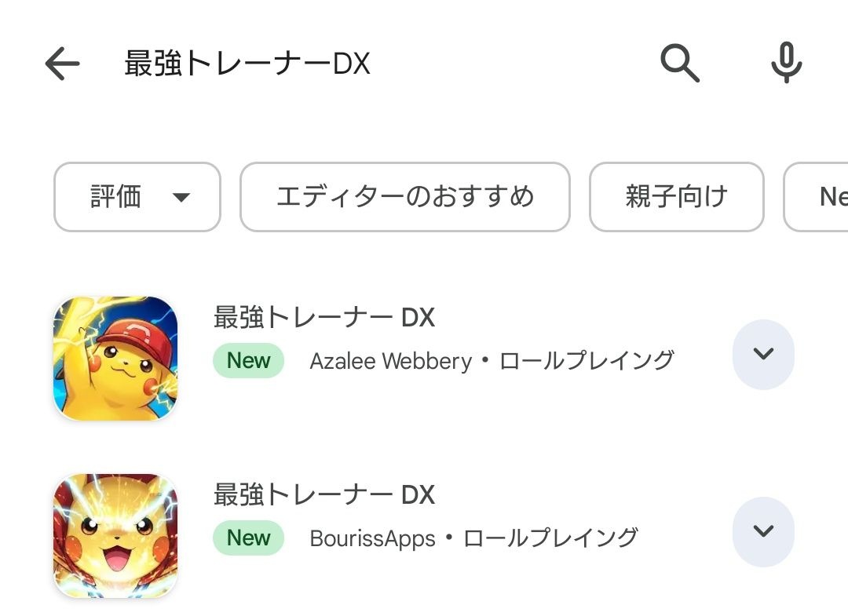
Task: Select 最強トレーナー DX title by BourissApps
Action: tap(323, 495)
